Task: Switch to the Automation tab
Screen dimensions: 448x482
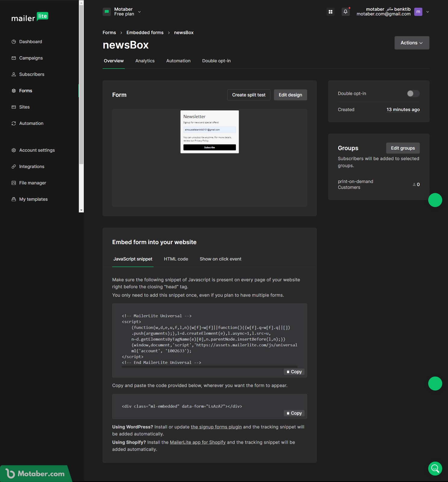Action: [x=178, y=61]
